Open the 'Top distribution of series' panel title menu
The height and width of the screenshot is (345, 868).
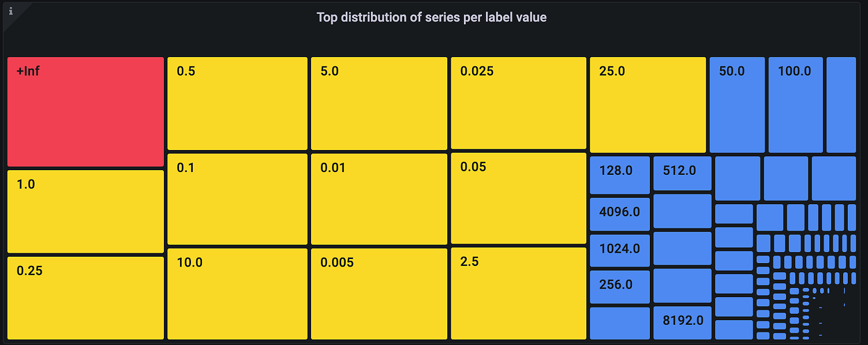coord(431,17)
